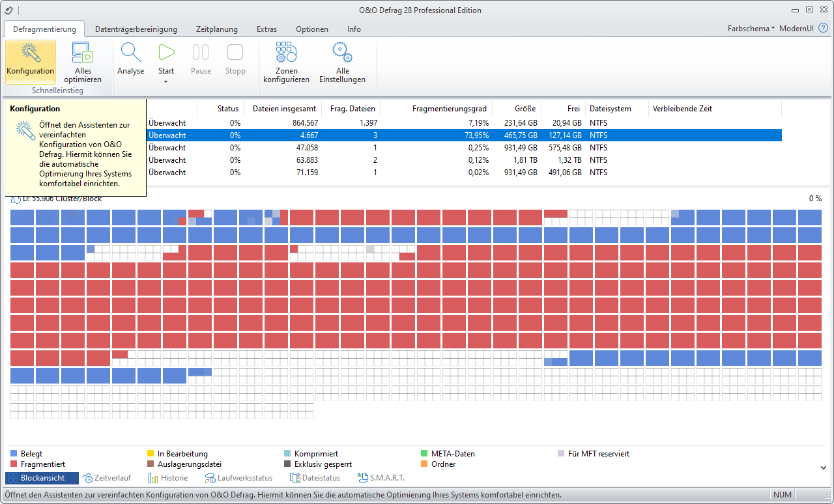Open Zonen konfigurieren

pyautogui.click(x=286, y=62)
